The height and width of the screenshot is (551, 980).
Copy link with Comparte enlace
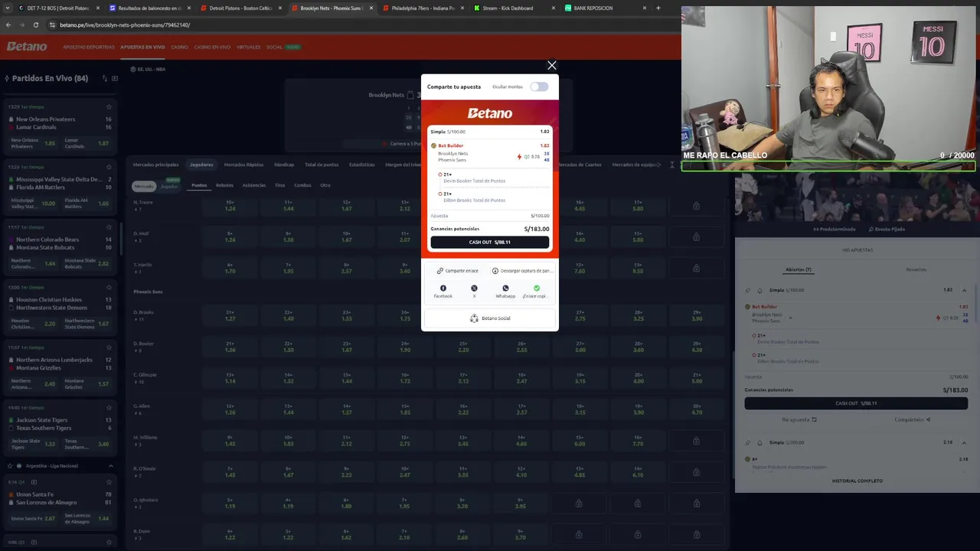(x=457, y=270)
